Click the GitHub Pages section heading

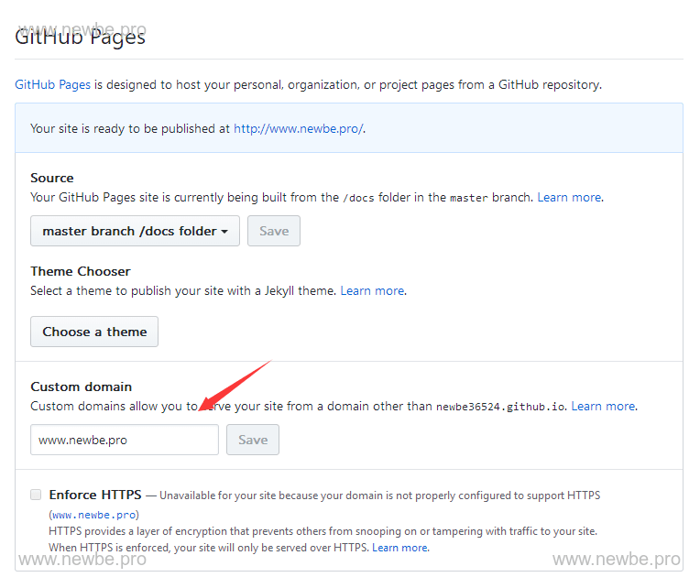(81, 38)
